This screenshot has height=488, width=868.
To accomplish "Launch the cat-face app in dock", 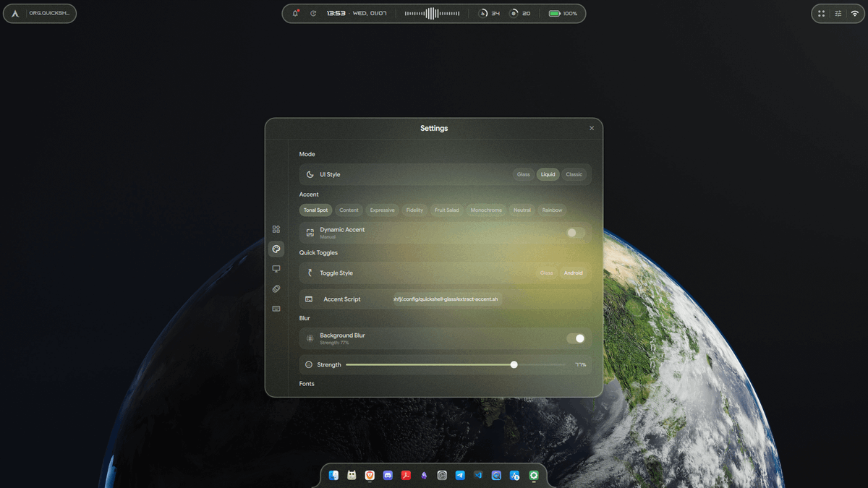I will coord(352,475).
